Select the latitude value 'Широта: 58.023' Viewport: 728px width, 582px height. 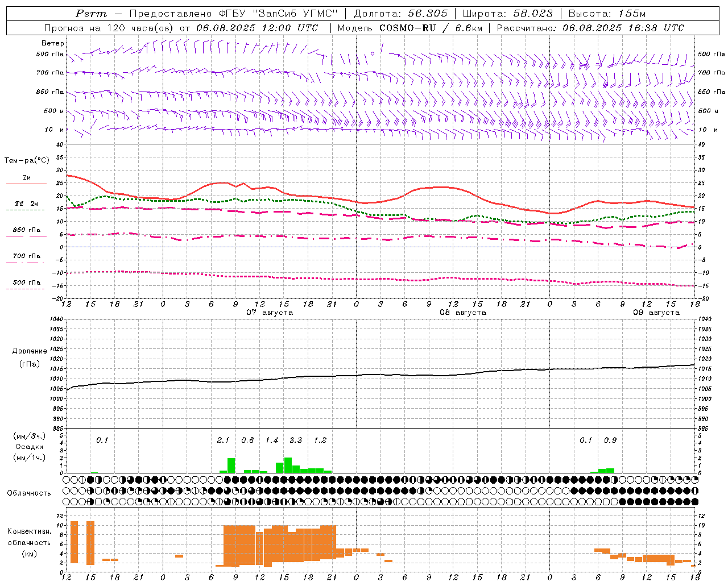click(507, 14)
